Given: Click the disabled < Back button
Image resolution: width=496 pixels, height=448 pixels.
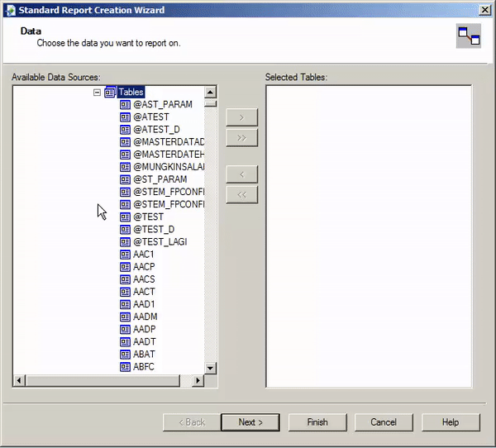Looking at the screenshot, I should click(192, 422).
